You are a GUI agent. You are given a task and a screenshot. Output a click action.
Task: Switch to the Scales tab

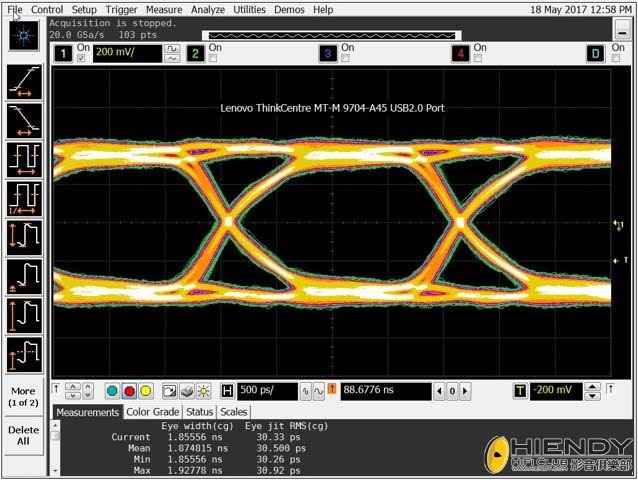[x=234, y=412]
